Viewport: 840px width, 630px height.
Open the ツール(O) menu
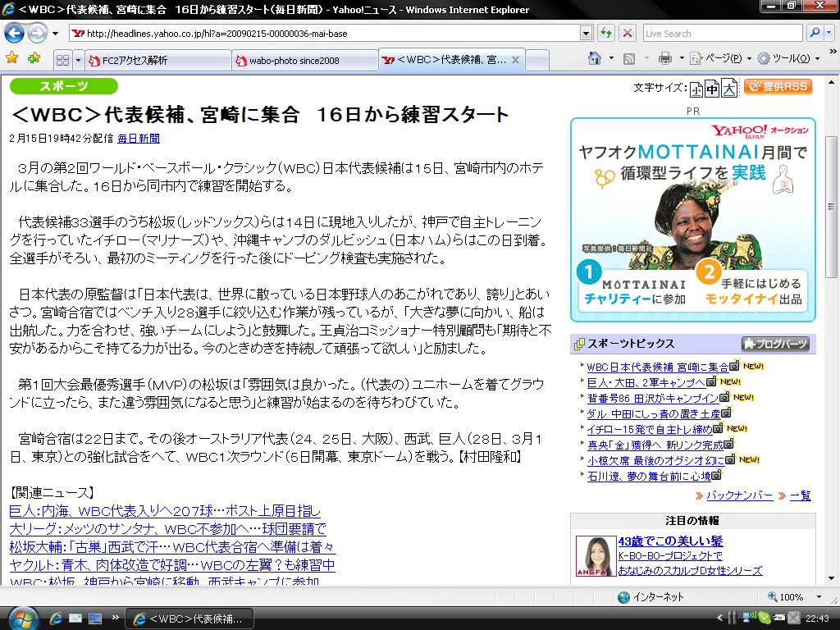point(788,58)
